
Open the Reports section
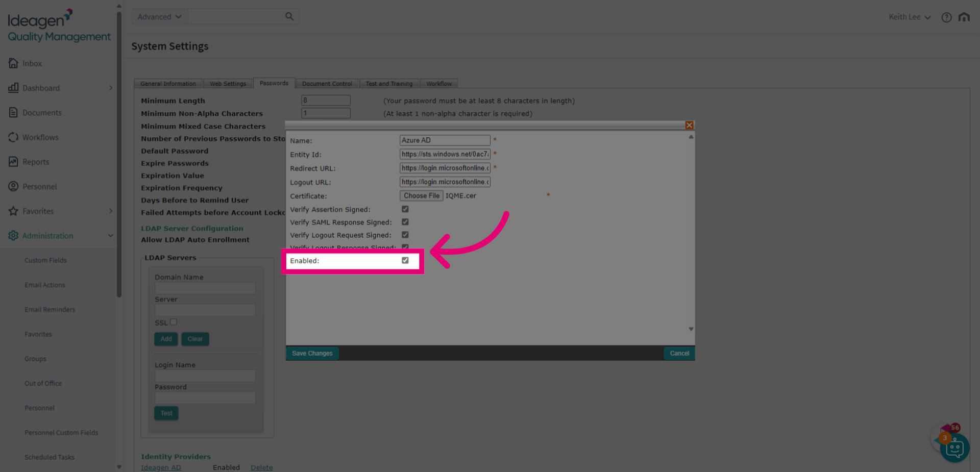tap(36, 162)
